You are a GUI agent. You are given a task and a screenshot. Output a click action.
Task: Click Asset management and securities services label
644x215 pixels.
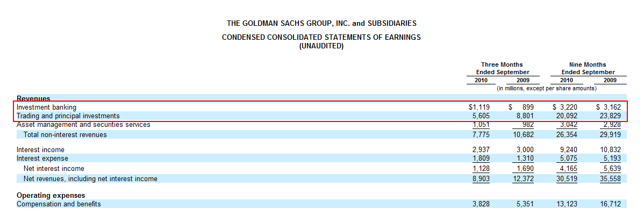click(83, 124)
